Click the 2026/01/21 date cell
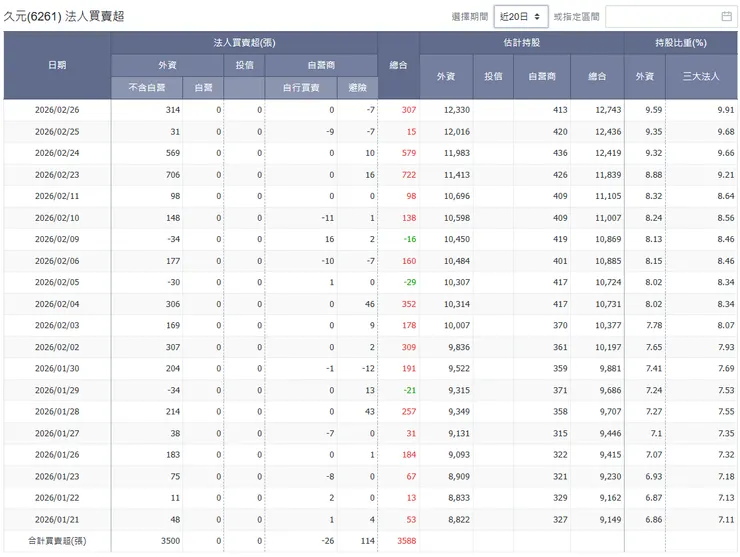740x557 pixels. 57,520
